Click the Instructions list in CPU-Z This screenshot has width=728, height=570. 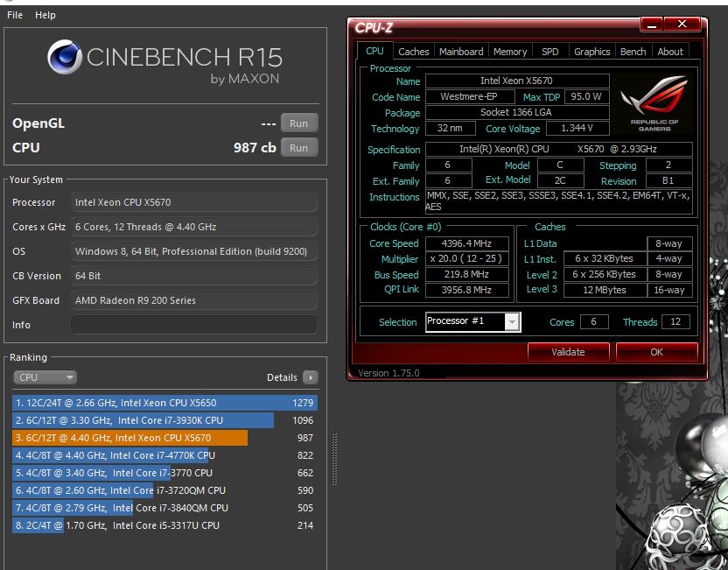[558, 201]
